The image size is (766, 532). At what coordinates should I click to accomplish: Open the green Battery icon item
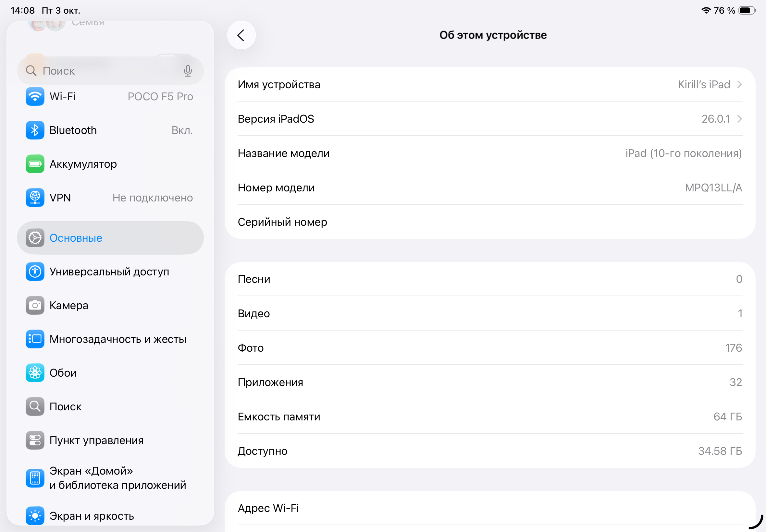(x=35, y=164)
